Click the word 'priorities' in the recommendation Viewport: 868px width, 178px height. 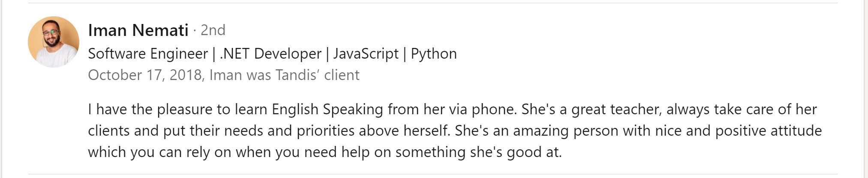pyautogui.click(x=326, y=131)
